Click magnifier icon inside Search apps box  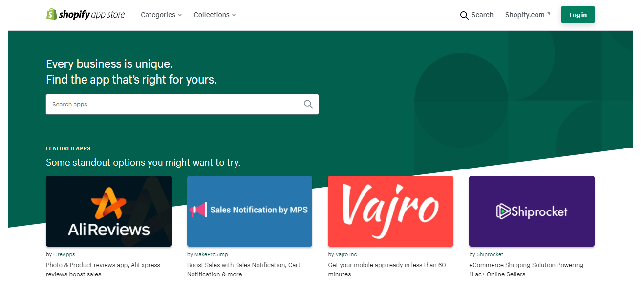pyautogui.click(x=308, y=104)
